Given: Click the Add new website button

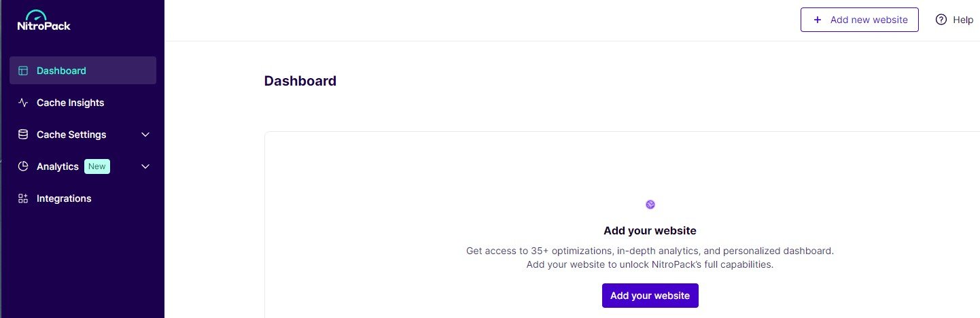Looking at the screenshot, I should point(860,20).
